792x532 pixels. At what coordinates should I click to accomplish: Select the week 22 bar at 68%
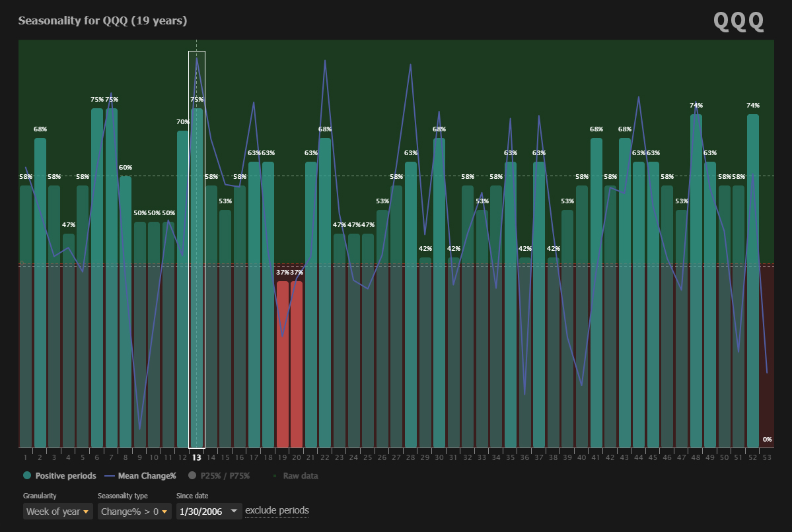tap(325, 292)
